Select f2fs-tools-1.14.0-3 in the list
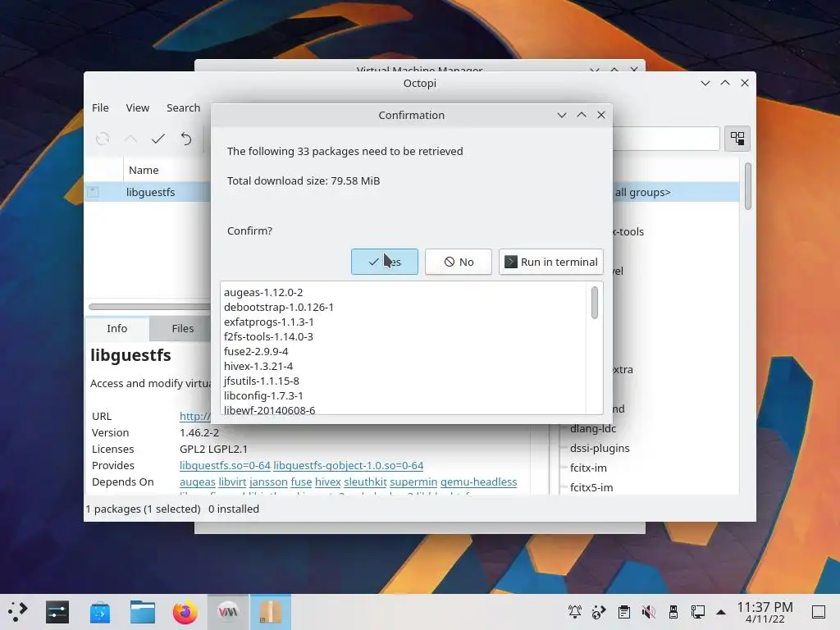The height and width of the screenshot is (630, 840). click(268, 336)
